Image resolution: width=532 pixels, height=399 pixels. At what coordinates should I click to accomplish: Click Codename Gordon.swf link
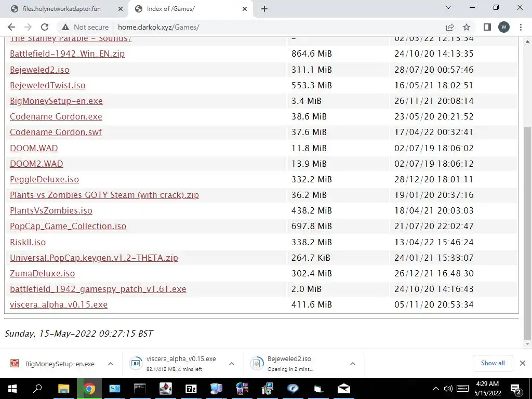(56, 132)
